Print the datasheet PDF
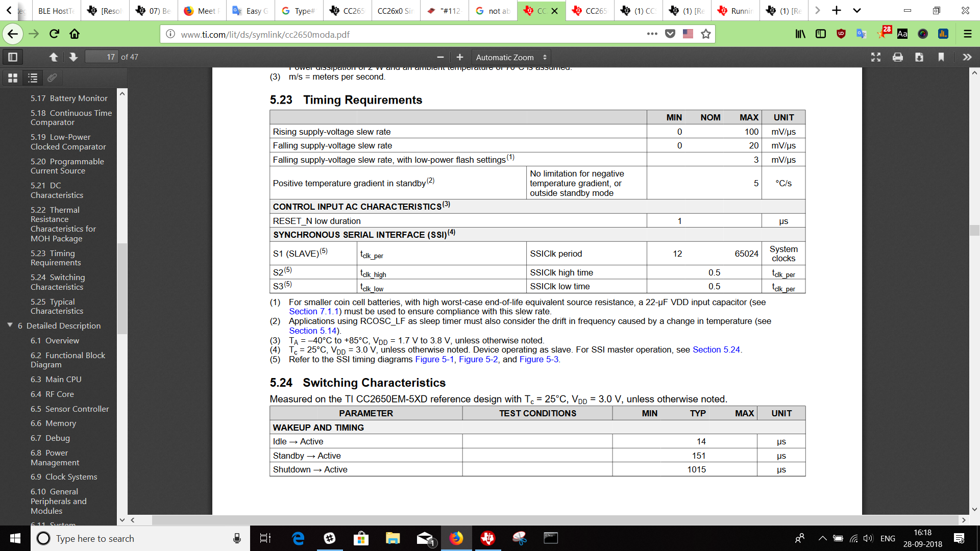The height and width of the screenshot is (551, 980). pos(897,57)
